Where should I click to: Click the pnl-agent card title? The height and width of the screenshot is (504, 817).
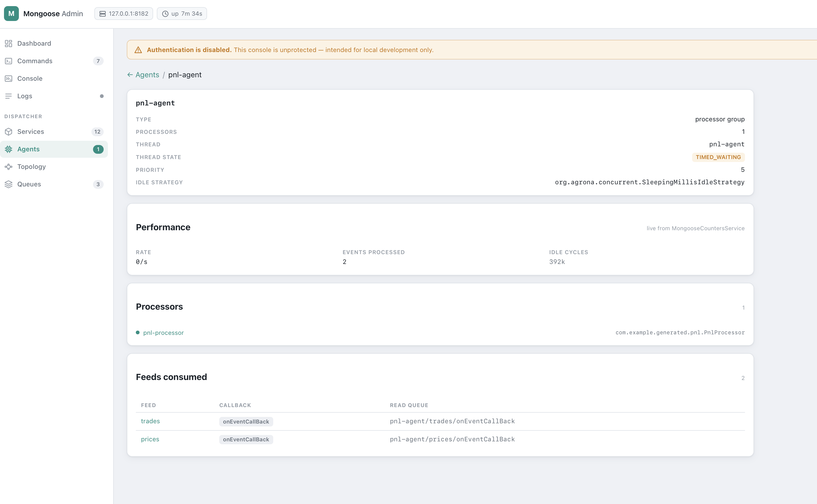155,103
